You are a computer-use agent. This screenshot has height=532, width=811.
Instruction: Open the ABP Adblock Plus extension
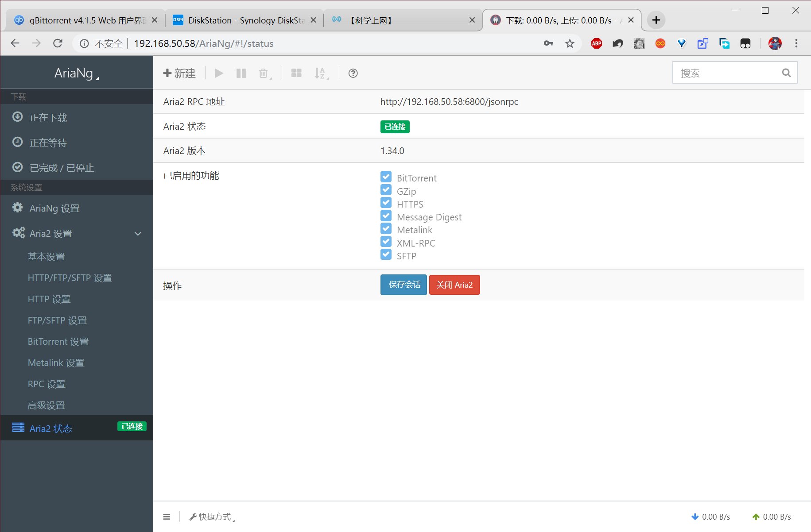[x=597, y=43]
